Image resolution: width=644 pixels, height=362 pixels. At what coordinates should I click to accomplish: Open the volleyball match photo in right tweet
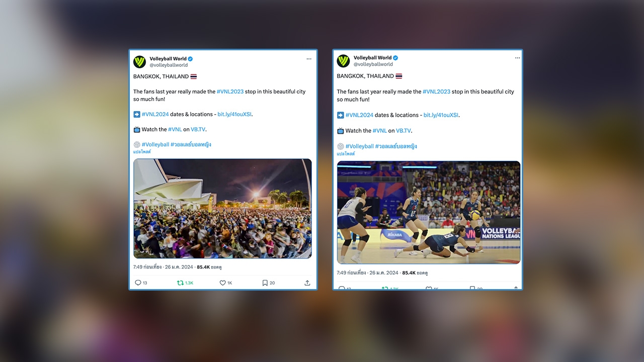pyautogui.click(x=429, y=212)
